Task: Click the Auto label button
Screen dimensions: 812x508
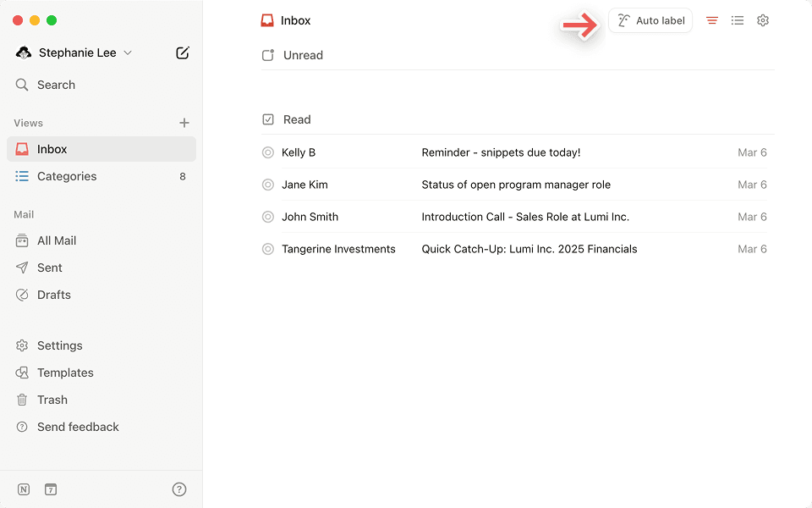Action: 650,19
